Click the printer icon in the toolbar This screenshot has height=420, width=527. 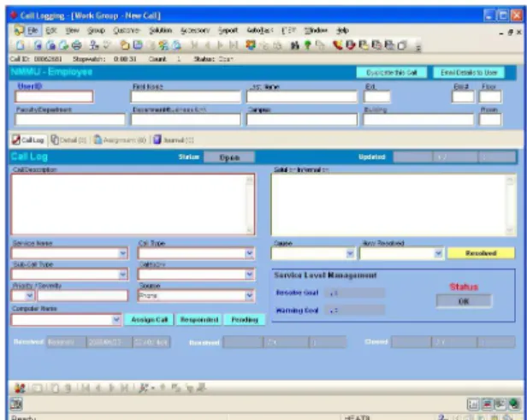click(77, 45)
